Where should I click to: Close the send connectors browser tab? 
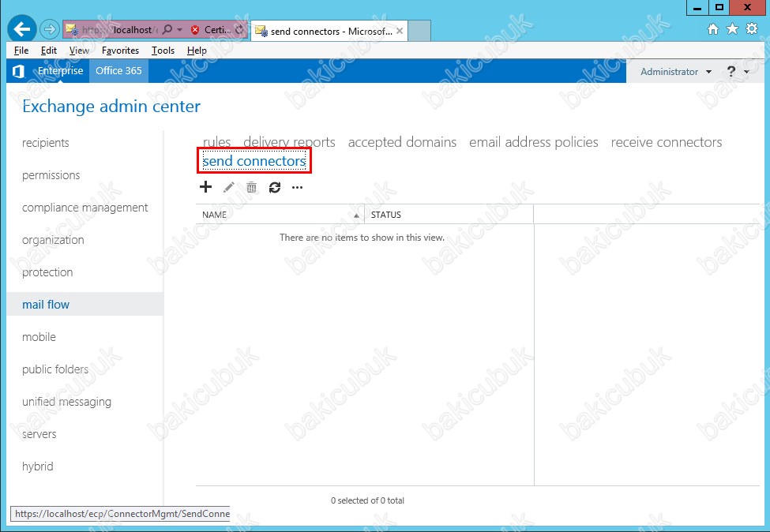(x=400, y=31)
